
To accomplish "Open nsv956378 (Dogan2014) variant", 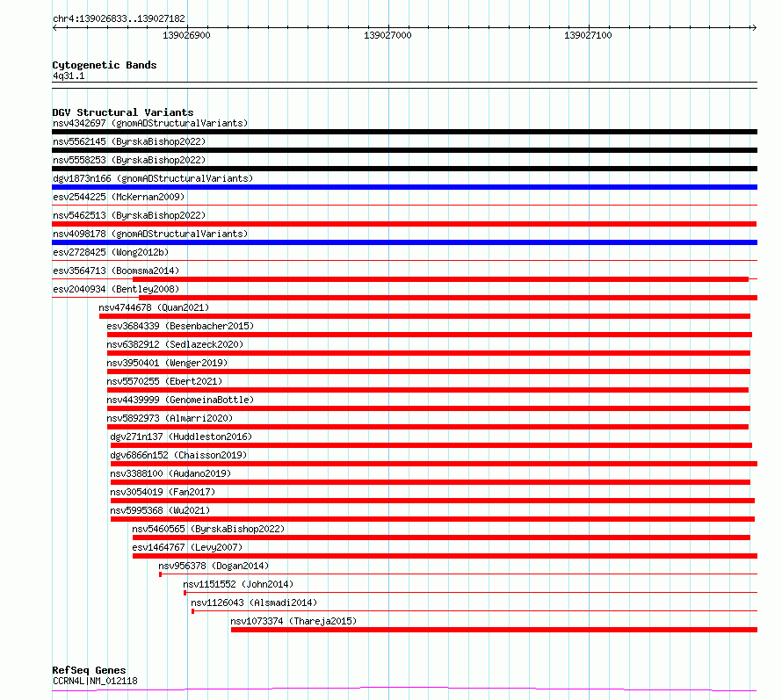I will click(214, 566).
